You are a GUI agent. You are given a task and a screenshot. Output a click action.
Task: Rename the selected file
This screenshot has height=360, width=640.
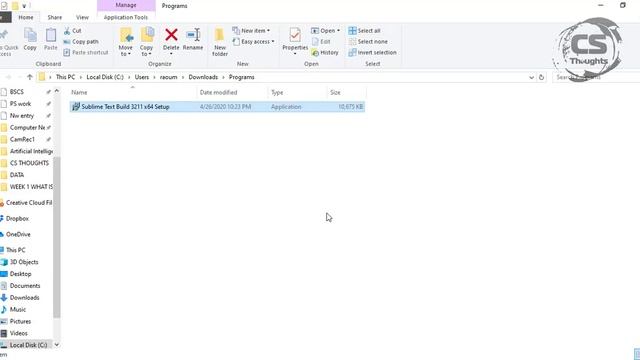click(x=193, y=39)
